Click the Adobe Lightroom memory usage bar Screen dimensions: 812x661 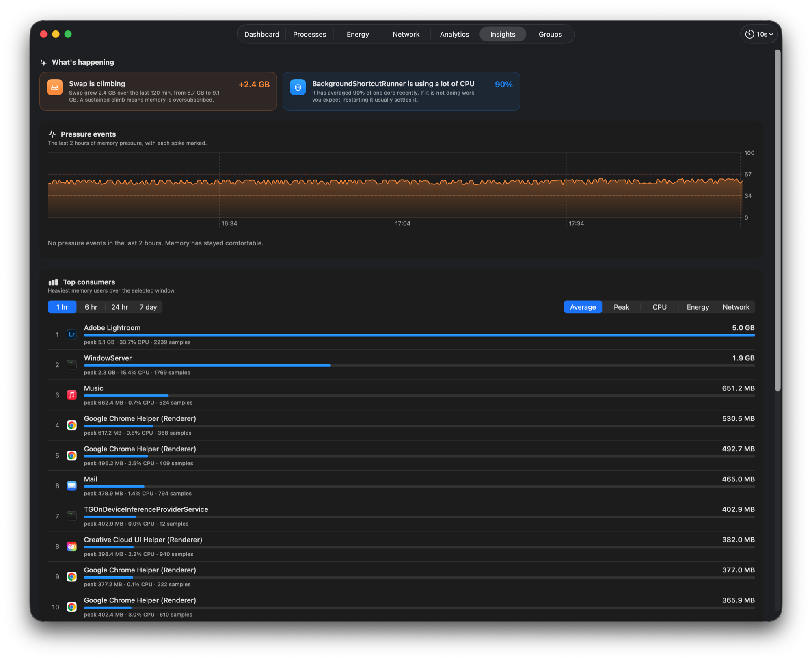point(419,335)
